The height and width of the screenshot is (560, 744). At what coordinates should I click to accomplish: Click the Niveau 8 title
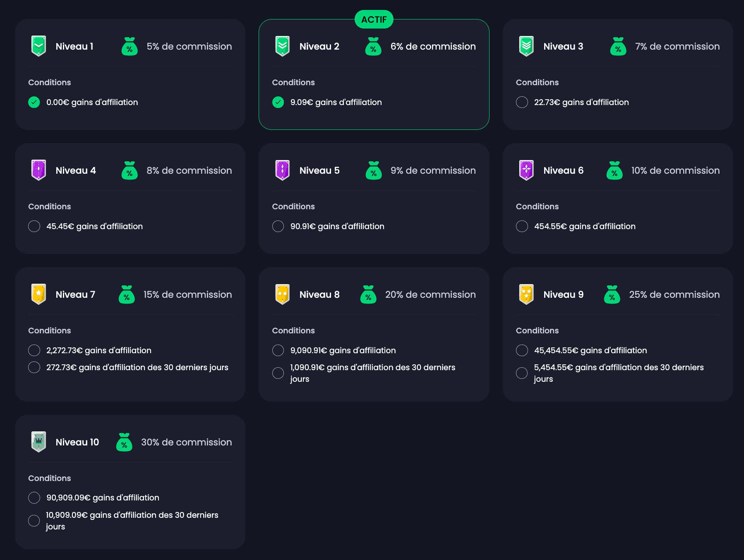(319, 294)
